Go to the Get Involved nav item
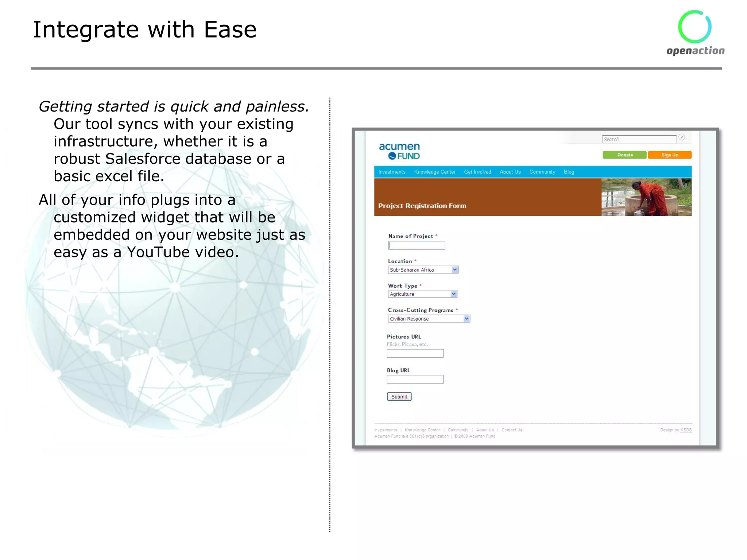This screenshot has width=747, height=560. (477, 172)
